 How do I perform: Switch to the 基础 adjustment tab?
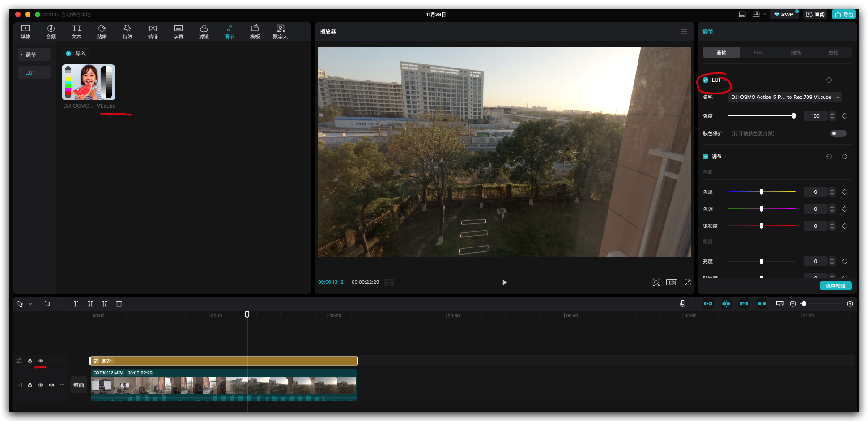click(721, 52)
